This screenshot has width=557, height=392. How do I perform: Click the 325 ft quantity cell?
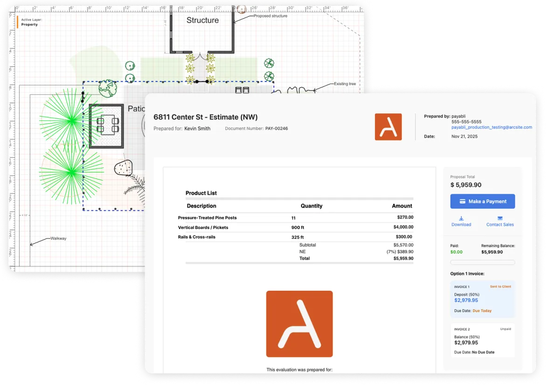[298, 237]
